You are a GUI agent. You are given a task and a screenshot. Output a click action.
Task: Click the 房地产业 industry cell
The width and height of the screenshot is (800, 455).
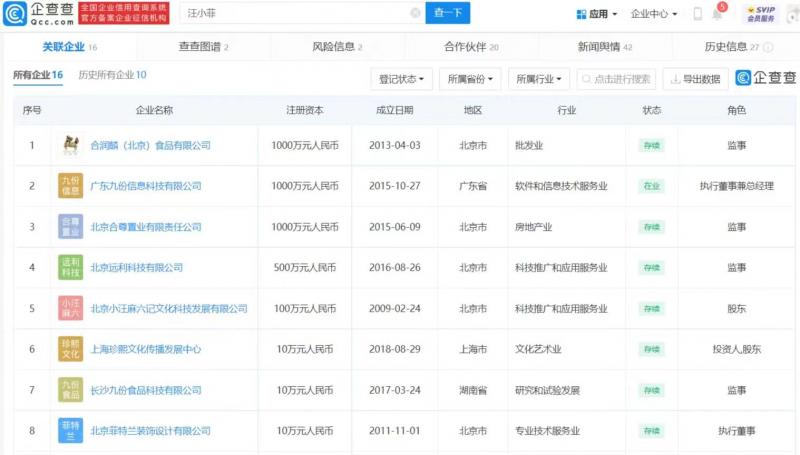[534, 227]
